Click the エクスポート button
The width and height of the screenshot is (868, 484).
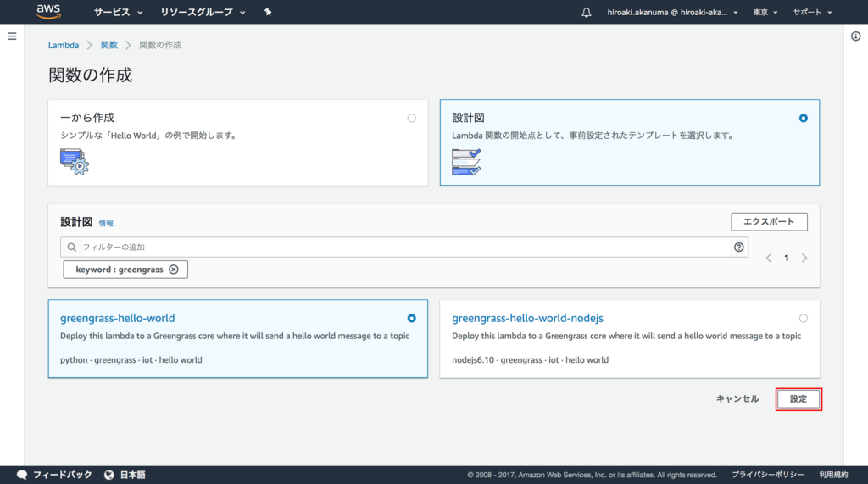pos(769,221)
